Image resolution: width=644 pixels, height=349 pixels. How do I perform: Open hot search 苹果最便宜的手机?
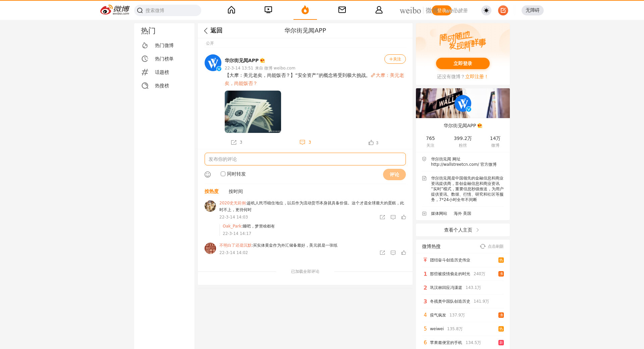click(x=446, y=343)
